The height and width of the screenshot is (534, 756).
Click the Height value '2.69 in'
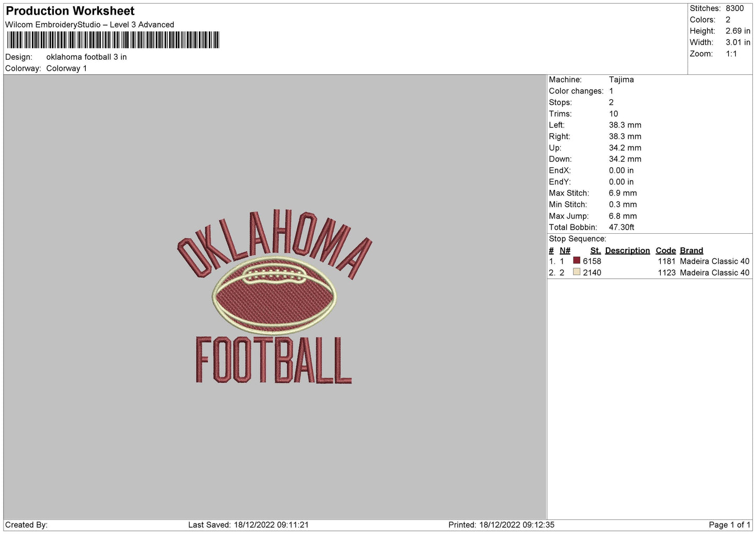[x=738, y=31]
